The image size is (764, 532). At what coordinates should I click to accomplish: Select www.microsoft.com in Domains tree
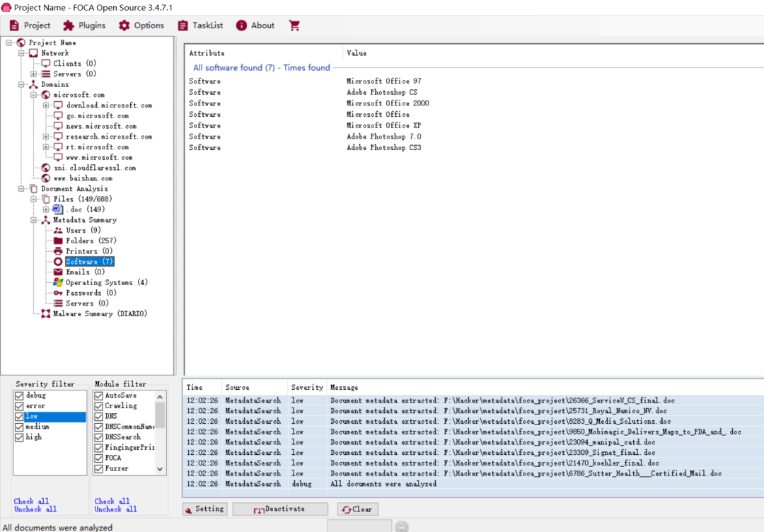(x=100, y=157)
